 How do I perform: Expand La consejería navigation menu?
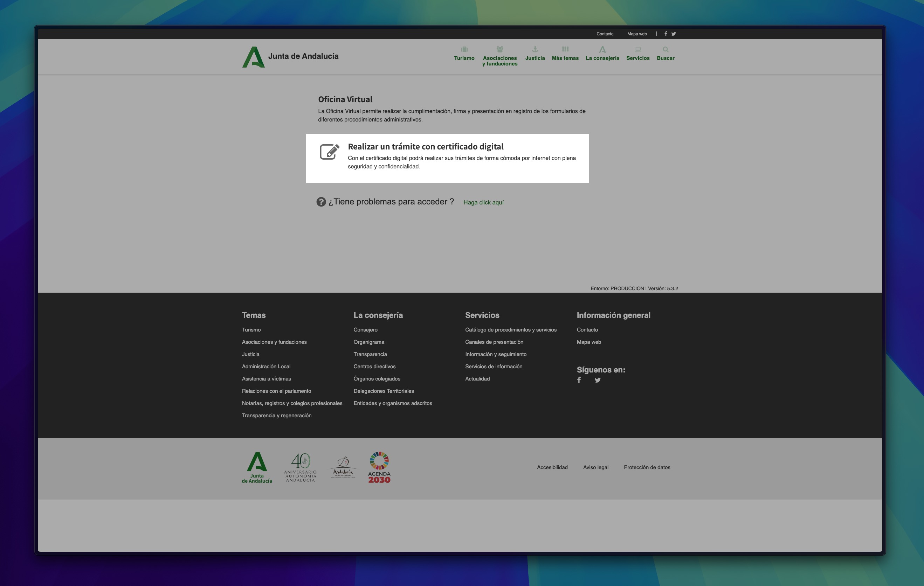coord(602,54)
